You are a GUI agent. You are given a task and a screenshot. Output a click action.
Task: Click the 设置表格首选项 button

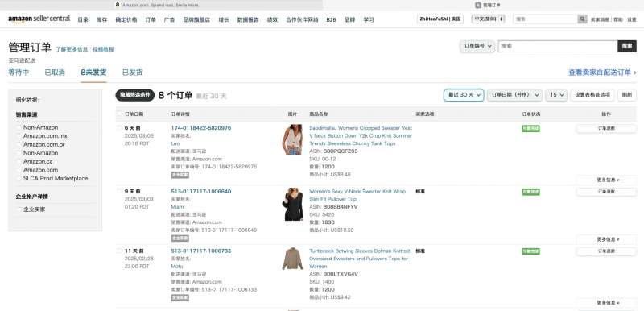click(x=592, y=95)
